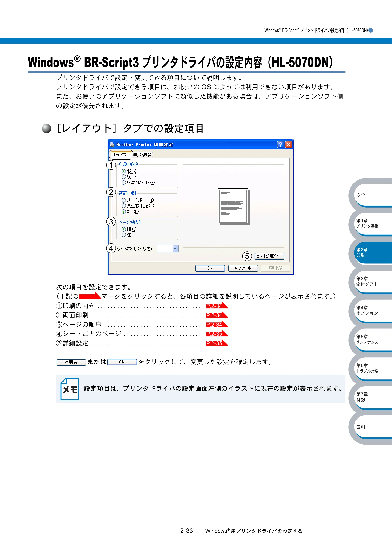Select the 縦(R) portrait orientation radio button
Viewport: 392px width, 555px height.
[124, 171]
